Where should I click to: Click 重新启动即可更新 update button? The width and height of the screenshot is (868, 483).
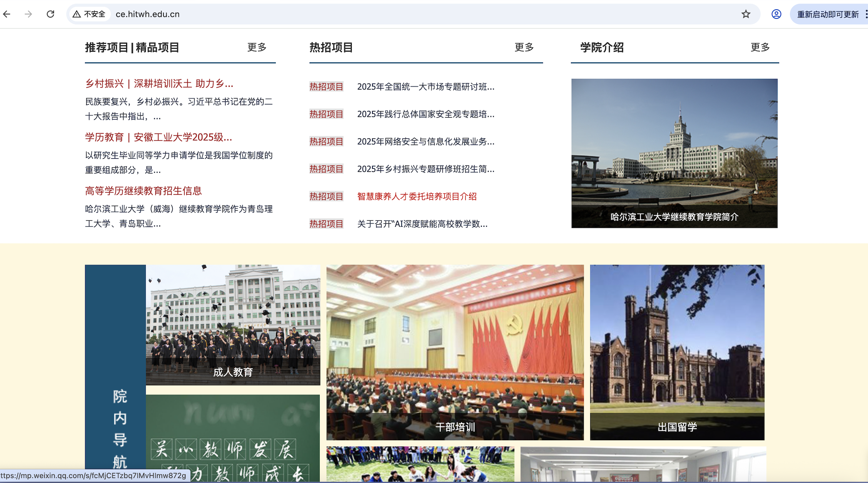tap(827, 14)
